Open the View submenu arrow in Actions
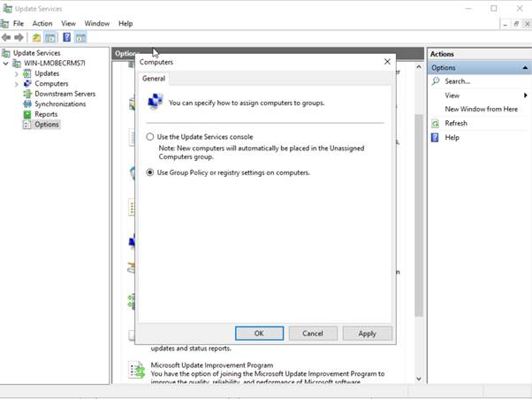This screenshot has width=532, height=399. pos(525,96)
